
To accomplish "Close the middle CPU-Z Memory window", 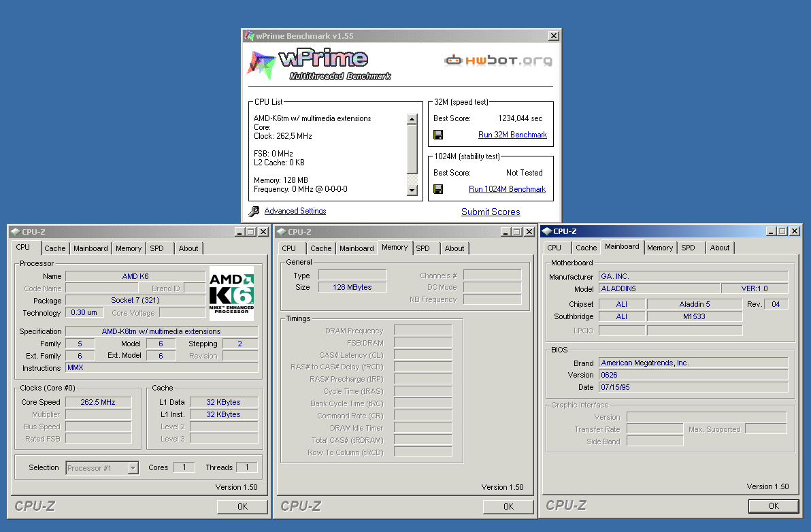I will (x=529, y=231).
